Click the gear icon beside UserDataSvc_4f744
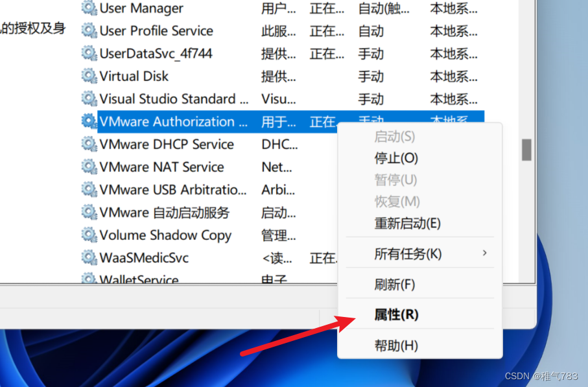Viewport: 588px width, 387px height. (x=89, y=53)
